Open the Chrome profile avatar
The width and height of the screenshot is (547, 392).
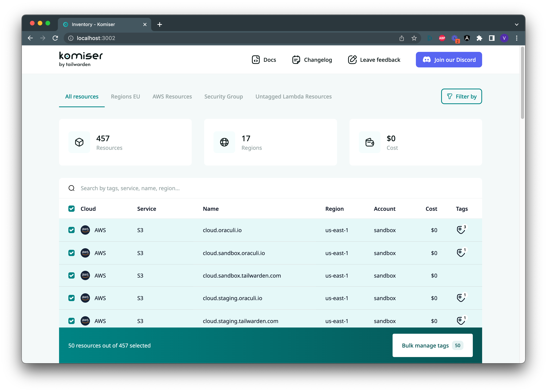coord(504,38)
